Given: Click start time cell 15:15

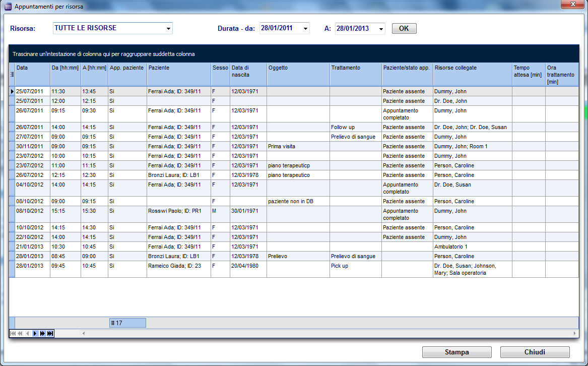Looking at the screenshot, I should pyautogui.click(x=66, y=214).
